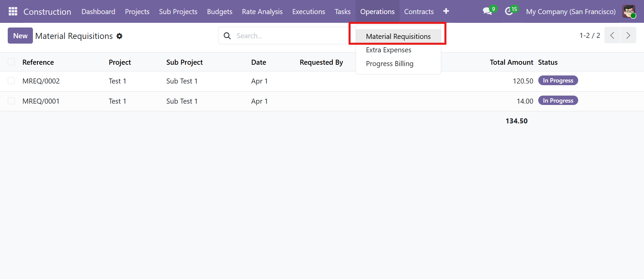Open the activities clock icon with badge 15
This screenshot has width=644, height=279.
point(511,11)
